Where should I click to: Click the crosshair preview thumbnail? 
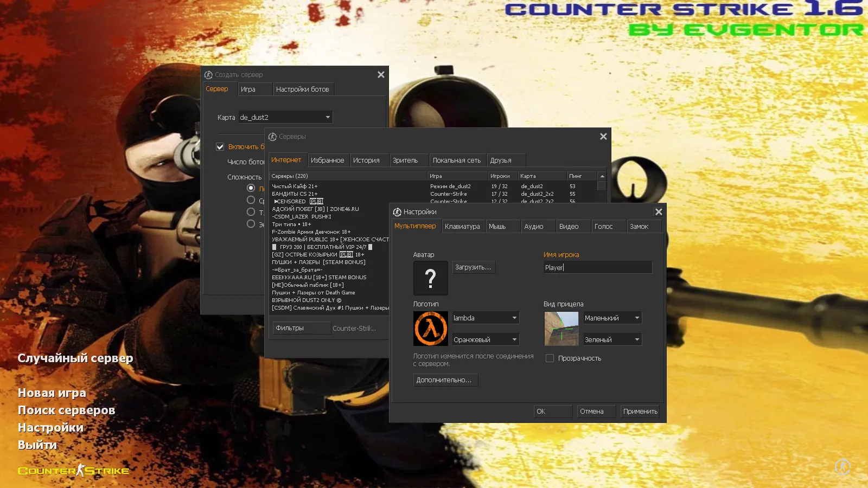pos(561,329)
